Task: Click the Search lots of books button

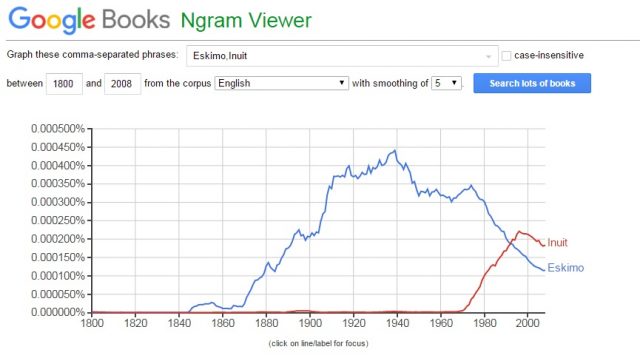Action: pos(532,83)
